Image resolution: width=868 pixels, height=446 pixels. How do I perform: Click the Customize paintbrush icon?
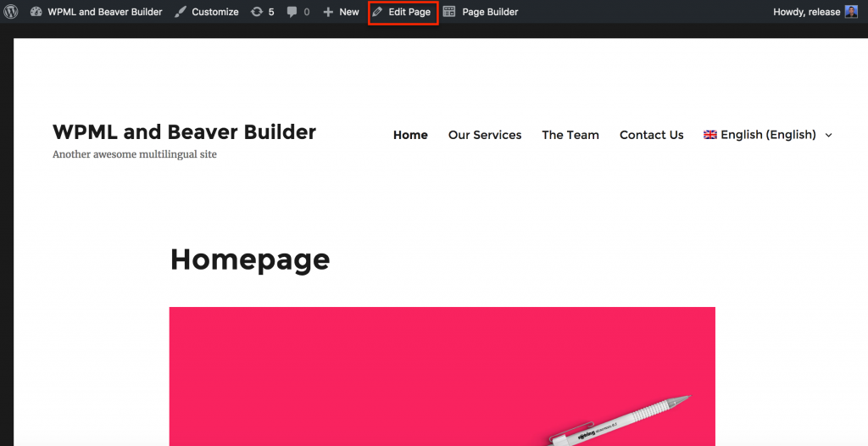181,12
